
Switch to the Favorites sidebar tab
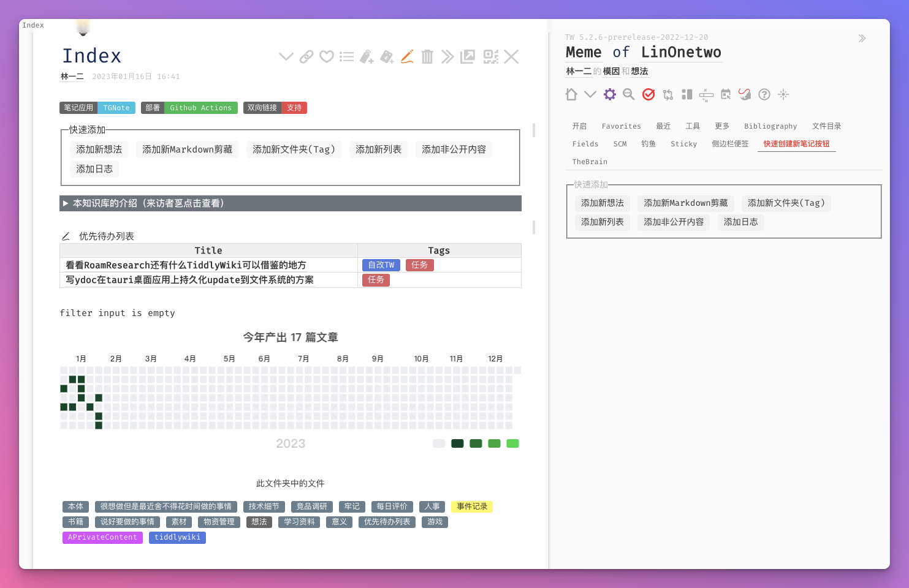[x=621, y=126]
